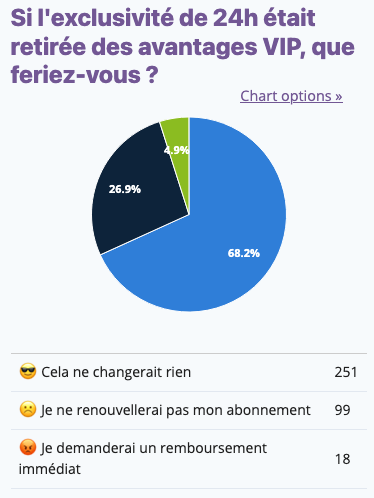Click the 4.9% percentage label

coord(177,150)
